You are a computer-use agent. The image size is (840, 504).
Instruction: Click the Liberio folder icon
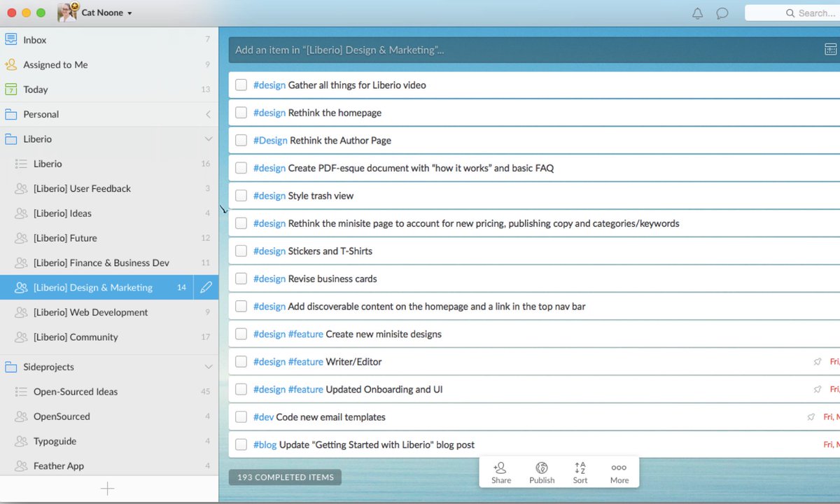[x=10, y=139]
